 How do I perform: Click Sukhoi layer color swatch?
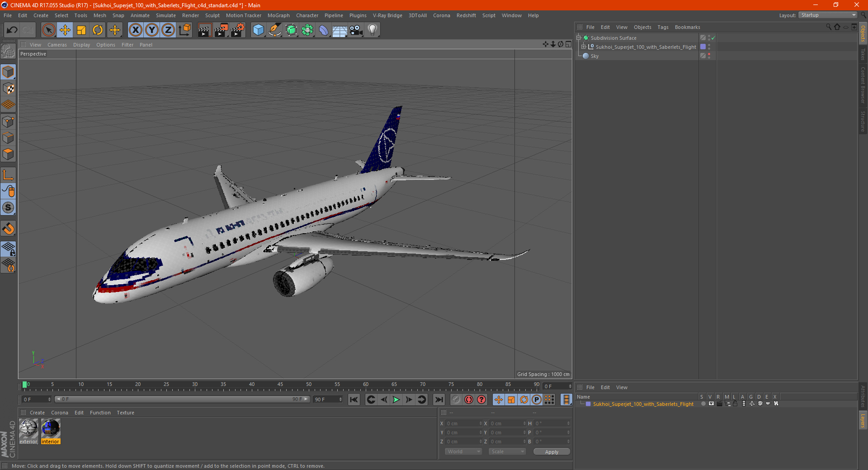pyautogui.click(x=588, y=404)
